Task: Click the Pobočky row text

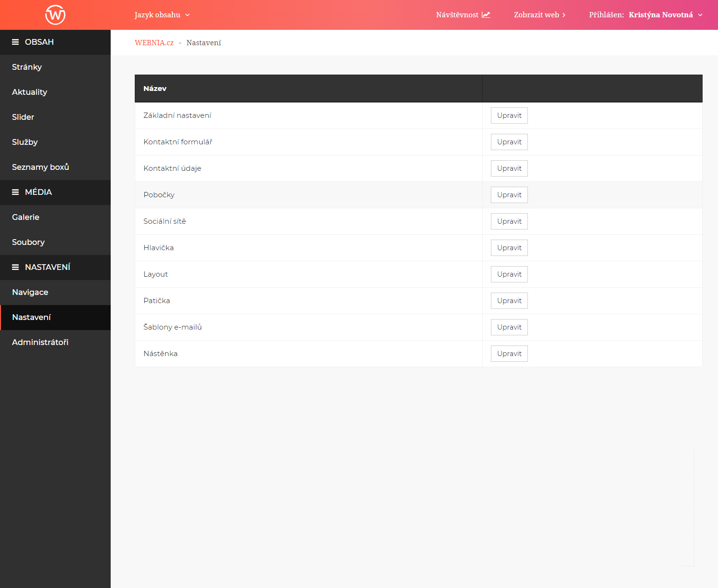Action: point(159,195)
